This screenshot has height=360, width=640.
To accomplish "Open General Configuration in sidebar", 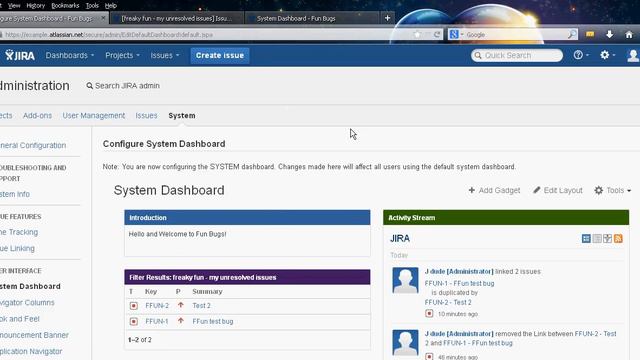I will (33, 145).
